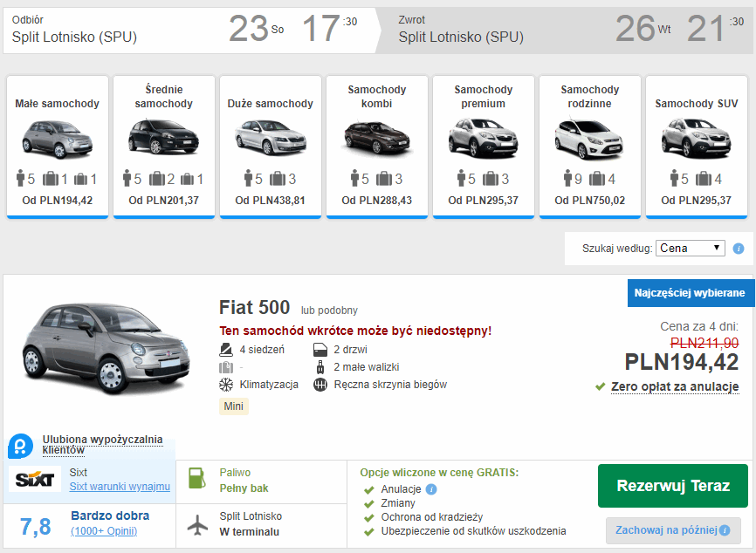This screenshot has height=553, width=756.
Task: Click the airplane icon by Split Lotnisko
Action: (198, 524)
